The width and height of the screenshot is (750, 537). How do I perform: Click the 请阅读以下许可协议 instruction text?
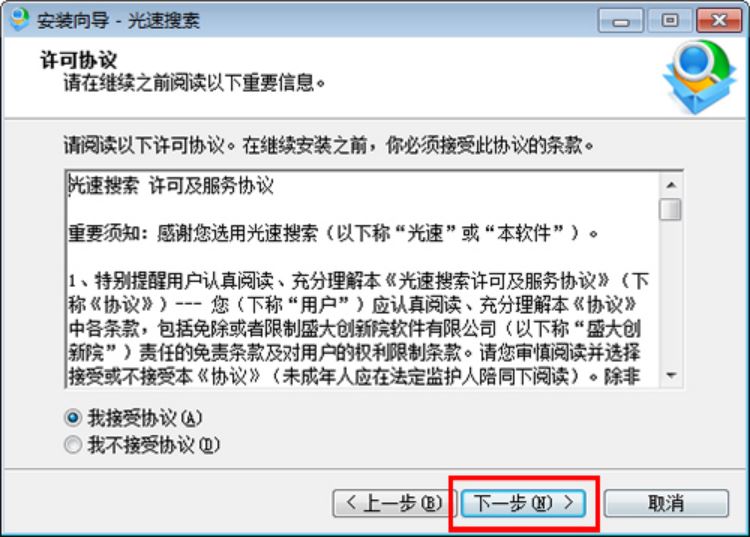[x=329, y=145]
